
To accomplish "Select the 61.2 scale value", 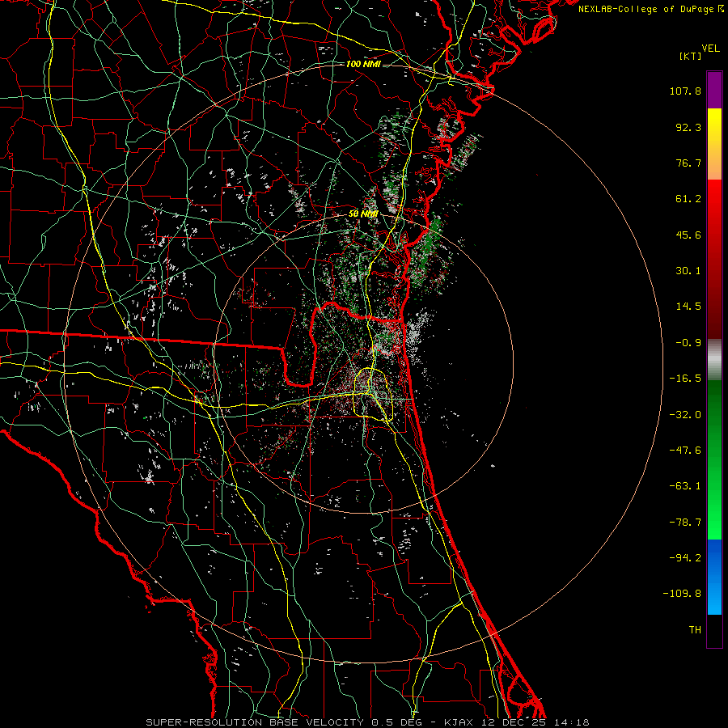I will 688,199.
